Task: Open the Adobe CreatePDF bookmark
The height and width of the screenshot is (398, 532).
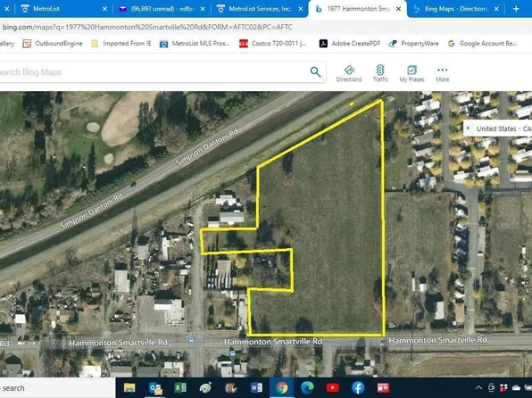Action: point(350,44)
